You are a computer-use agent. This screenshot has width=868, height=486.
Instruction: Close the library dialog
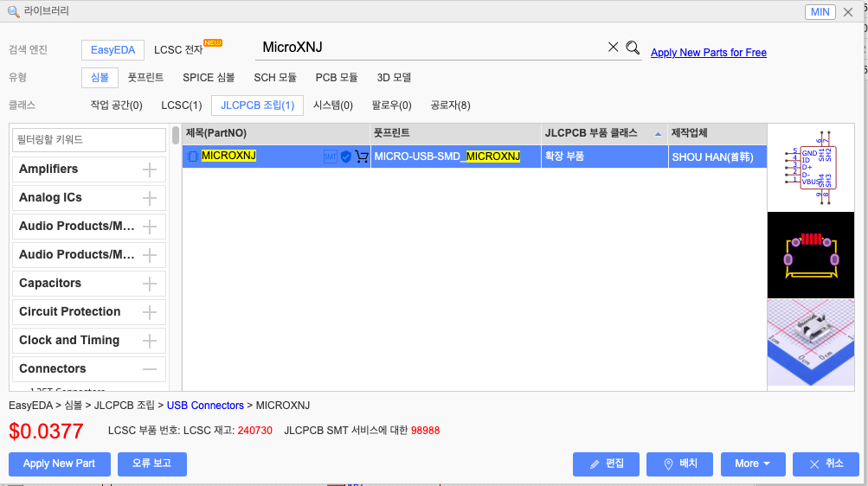click(x=847, y=11)
